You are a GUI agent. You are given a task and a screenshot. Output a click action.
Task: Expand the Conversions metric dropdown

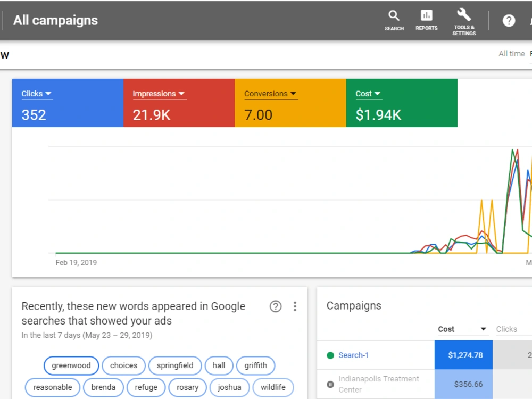click(270, 94)
